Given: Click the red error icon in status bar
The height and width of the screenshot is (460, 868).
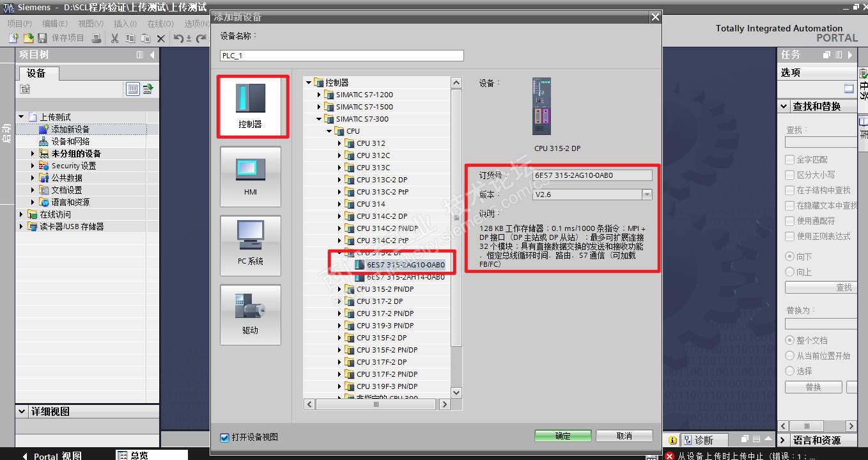Looking at the screenshot, I should click(669, 456).
